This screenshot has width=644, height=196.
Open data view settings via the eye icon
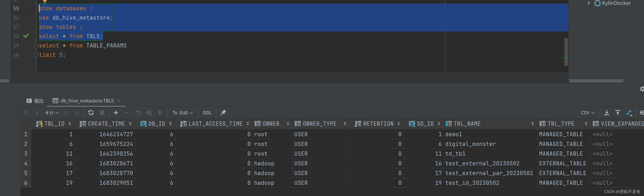pos(642,113)
